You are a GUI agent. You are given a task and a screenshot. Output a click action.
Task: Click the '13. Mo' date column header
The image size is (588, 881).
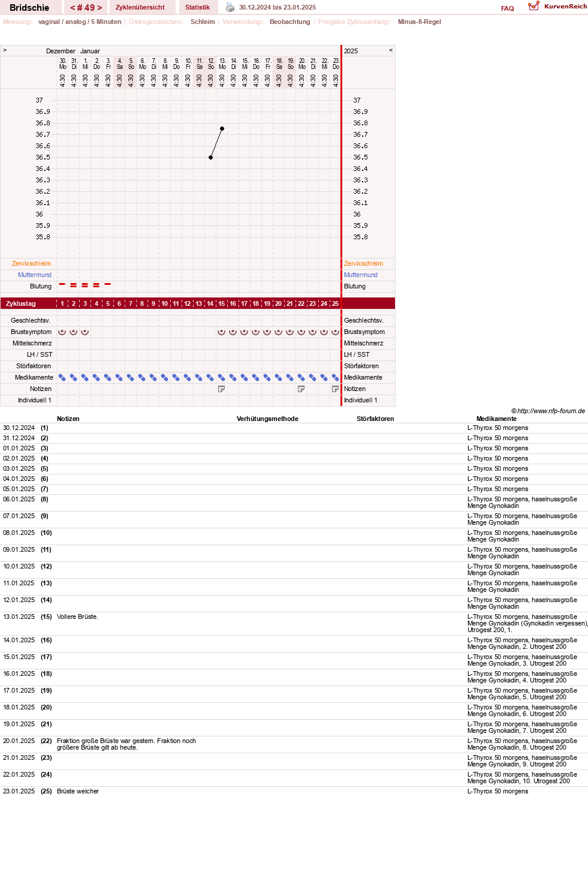[222, 64]
